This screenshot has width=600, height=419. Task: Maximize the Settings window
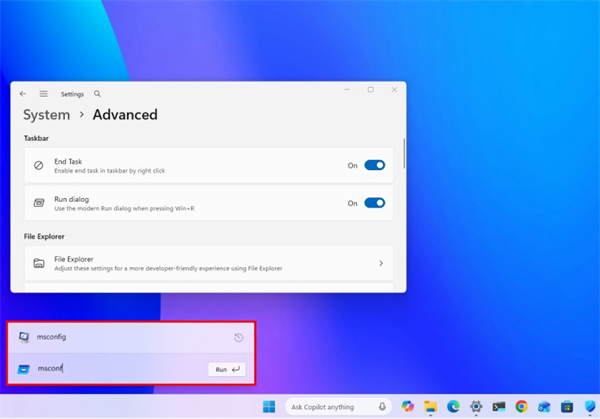coord(370,90)
